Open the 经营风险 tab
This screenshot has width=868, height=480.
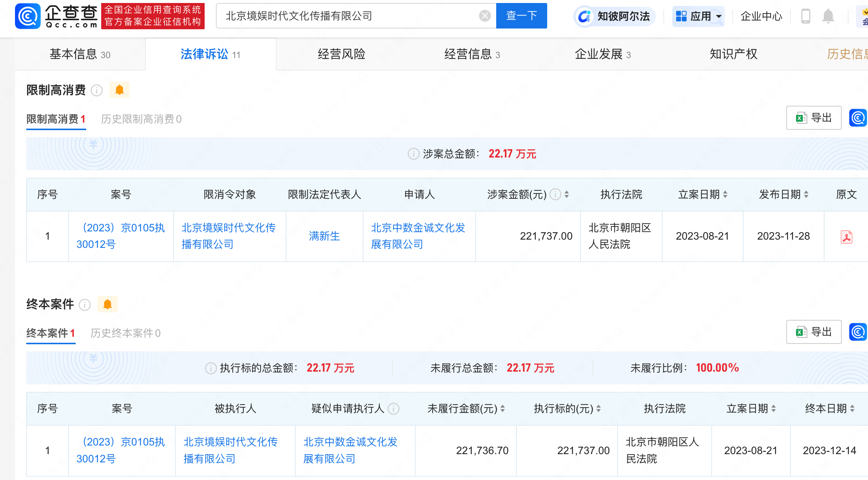(341, 54)
